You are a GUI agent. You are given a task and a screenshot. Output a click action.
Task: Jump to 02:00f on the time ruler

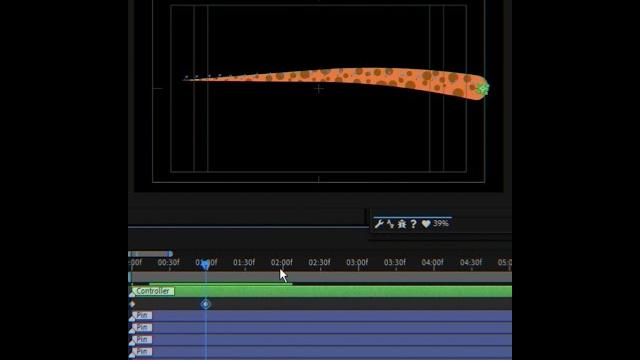tap(282, 262)
